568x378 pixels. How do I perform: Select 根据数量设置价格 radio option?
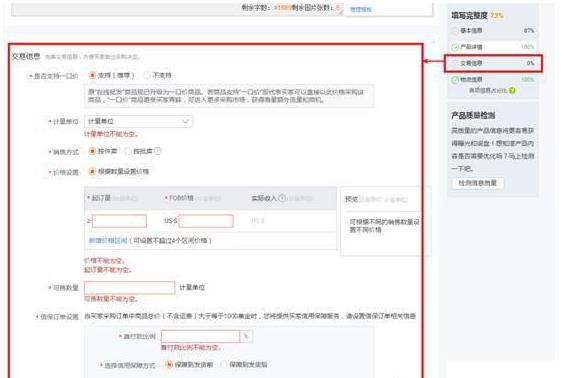[x=92, y=171]
